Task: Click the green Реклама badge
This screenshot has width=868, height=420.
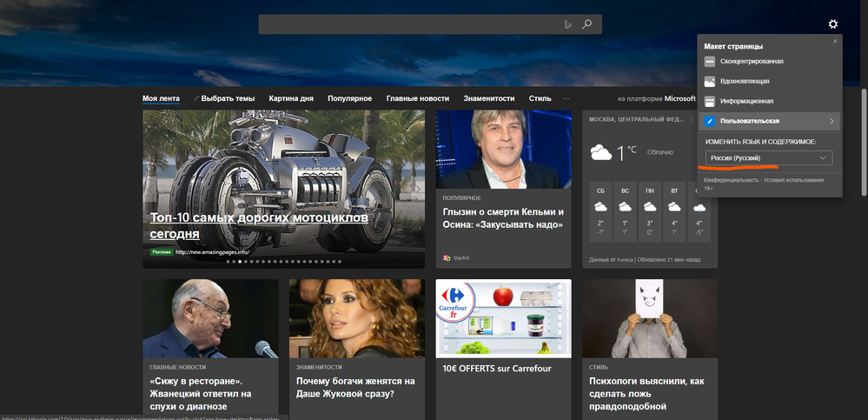Action: point(162,251)
